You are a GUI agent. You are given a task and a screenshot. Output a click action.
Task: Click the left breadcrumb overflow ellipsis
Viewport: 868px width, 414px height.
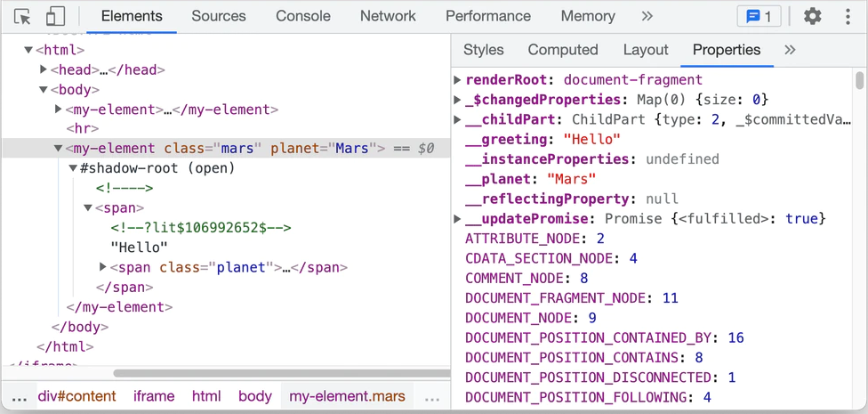tap(19, 396)
